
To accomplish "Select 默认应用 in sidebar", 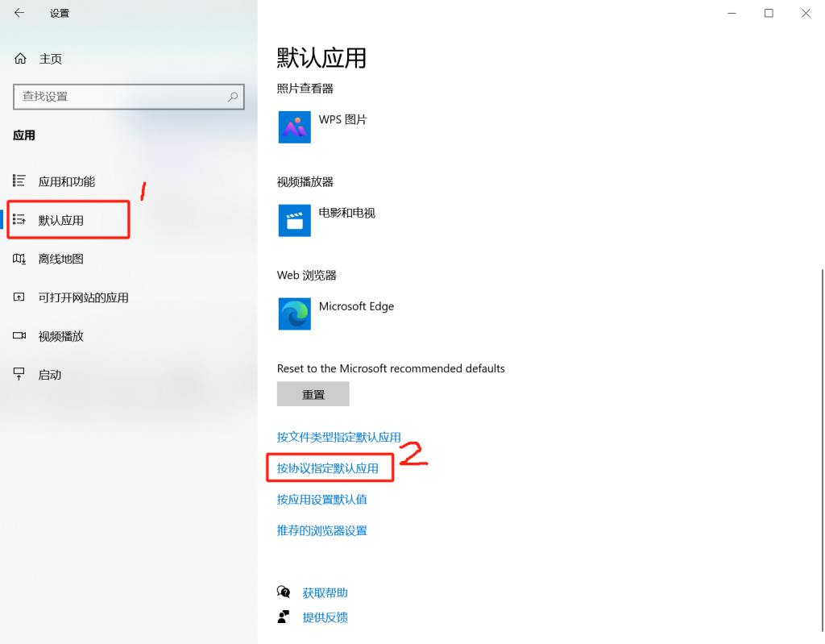I will tap(61, 220).
